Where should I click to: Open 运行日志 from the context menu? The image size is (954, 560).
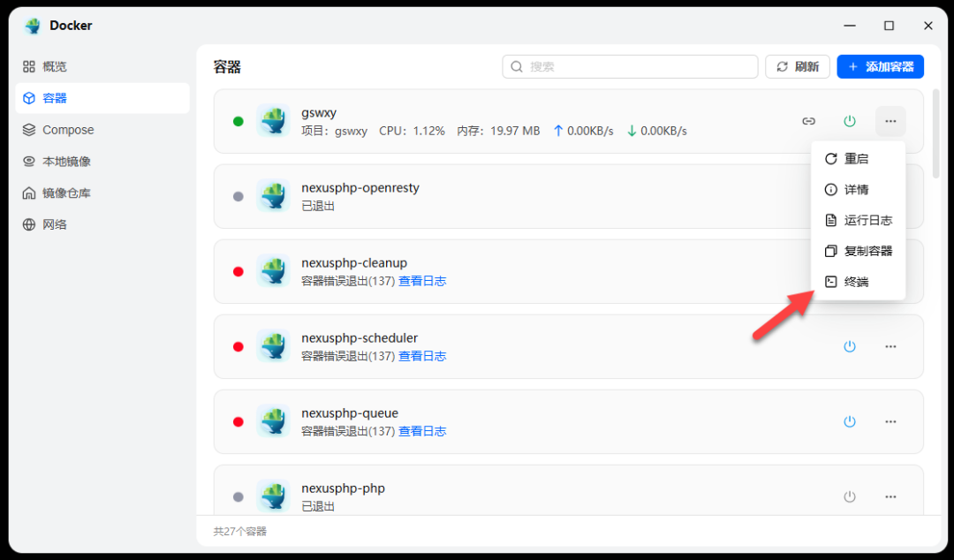(858, 221)
